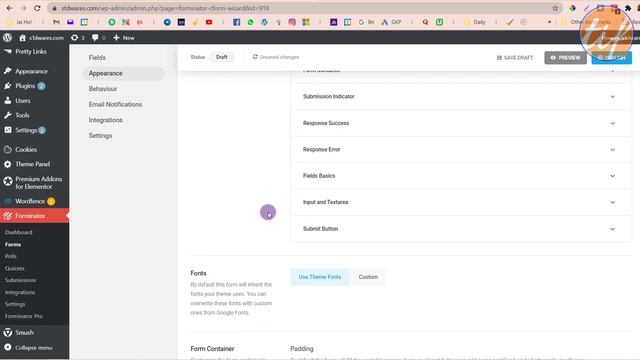
Task: Open the blue WordPress bookmark icon
Action: click(x=264, y=22)
